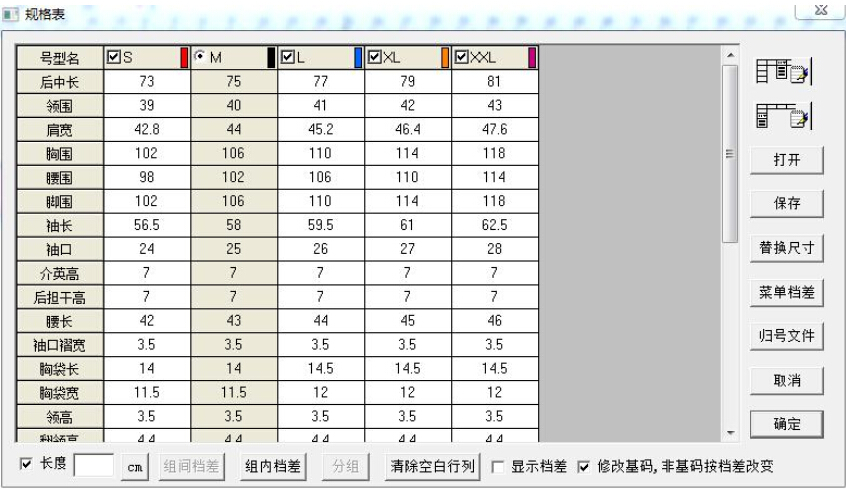The height and width of the screenshot is (489, 846).
Task: Click the upper table column edit icon
Action: tap(783, 72)
